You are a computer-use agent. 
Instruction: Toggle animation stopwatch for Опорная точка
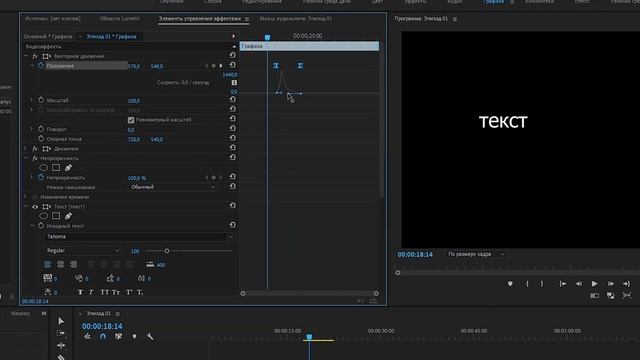[x=41, y=139]
